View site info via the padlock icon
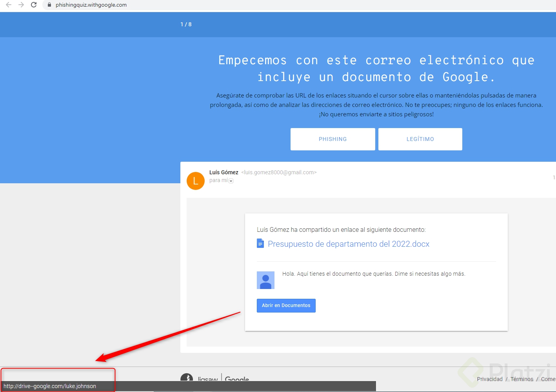The height and width of the screenshot is (392, 556). 49,5
